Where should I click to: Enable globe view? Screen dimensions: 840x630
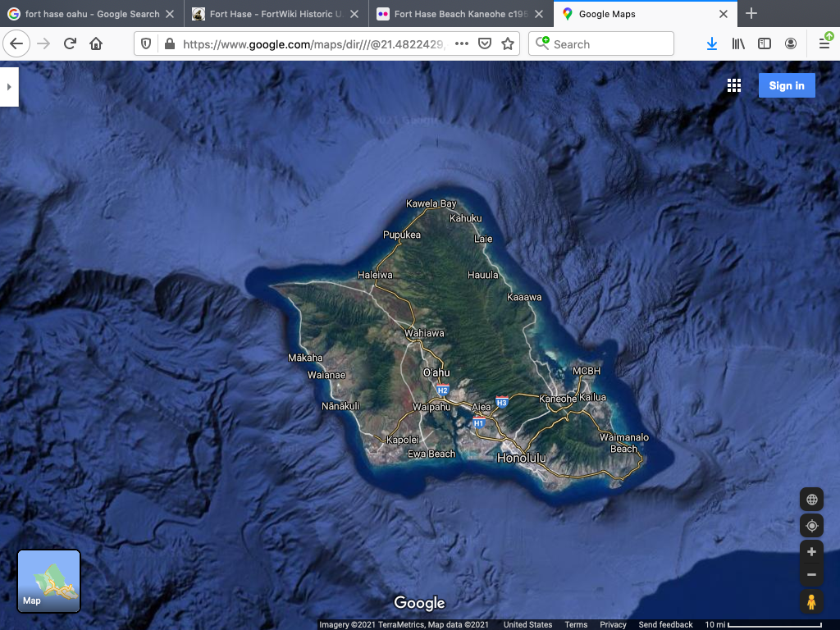pos(811,500)
